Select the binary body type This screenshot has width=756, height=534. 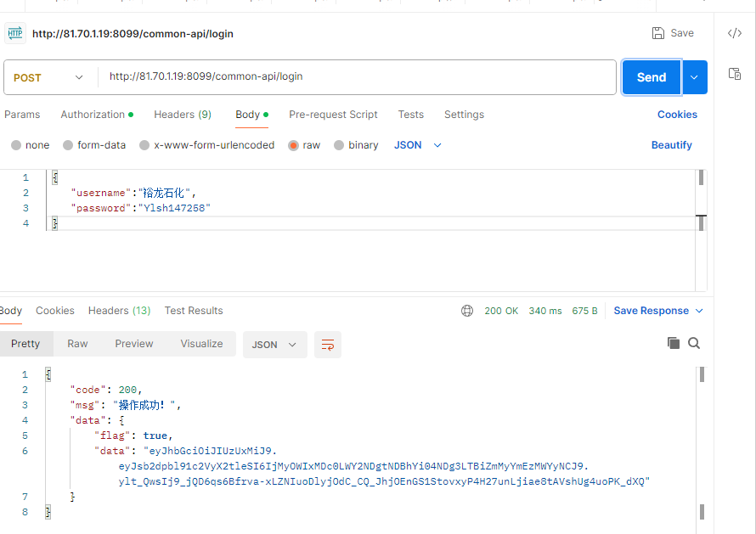point(356,145)
